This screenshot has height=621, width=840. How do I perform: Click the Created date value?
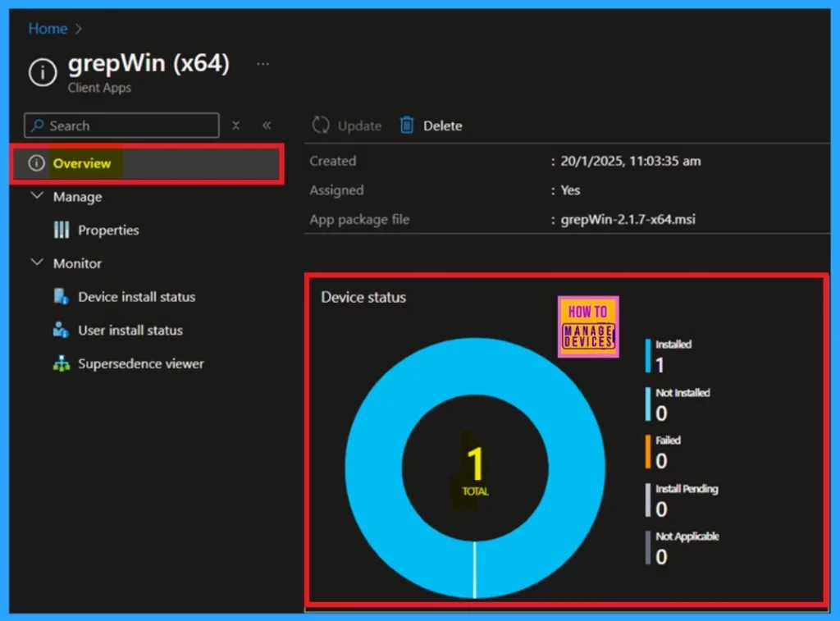pyautogui.click(x=631, y=161)
